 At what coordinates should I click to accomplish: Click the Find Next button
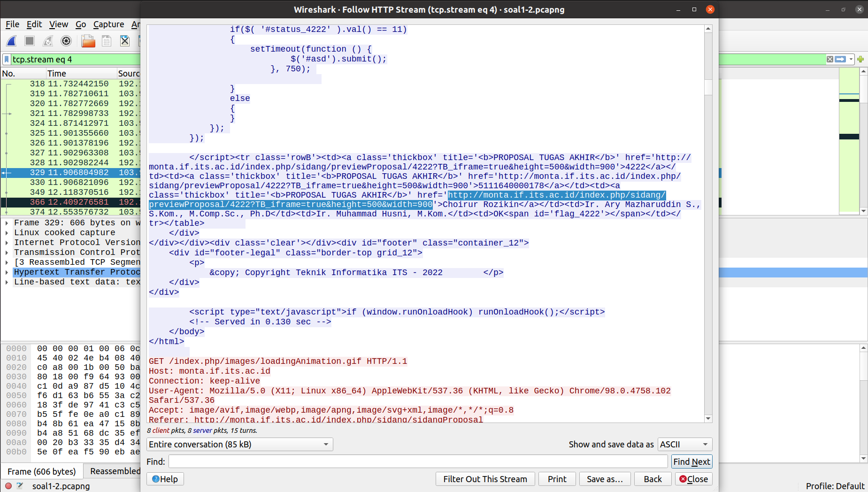coord(691,461)
